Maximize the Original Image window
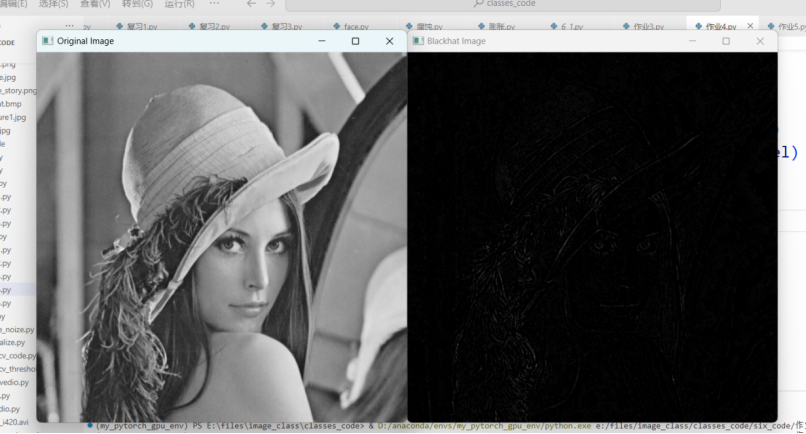Screen dimensions: 806x434 click(355, 41)
